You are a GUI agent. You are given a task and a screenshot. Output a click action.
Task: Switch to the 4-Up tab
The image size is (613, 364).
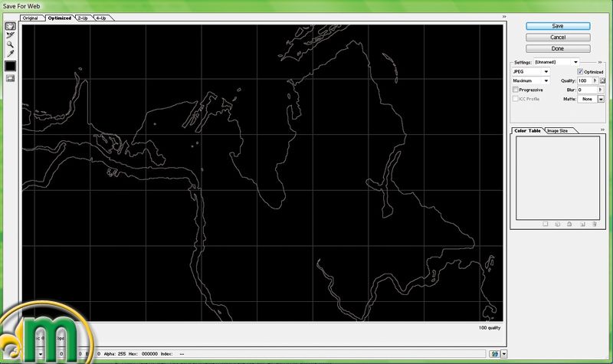point(101,18)
